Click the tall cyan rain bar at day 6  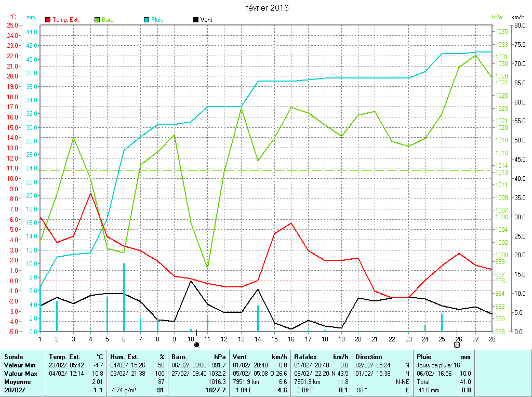[124, 296]
